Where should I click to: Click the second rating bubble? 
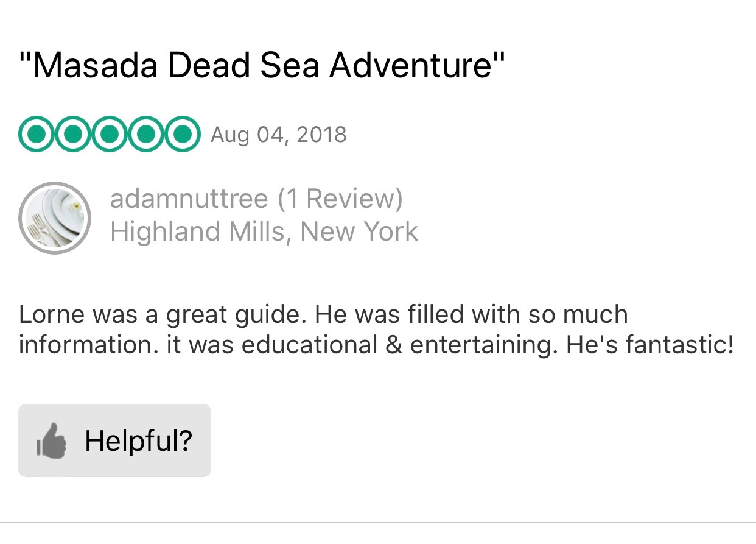[73, 133]
